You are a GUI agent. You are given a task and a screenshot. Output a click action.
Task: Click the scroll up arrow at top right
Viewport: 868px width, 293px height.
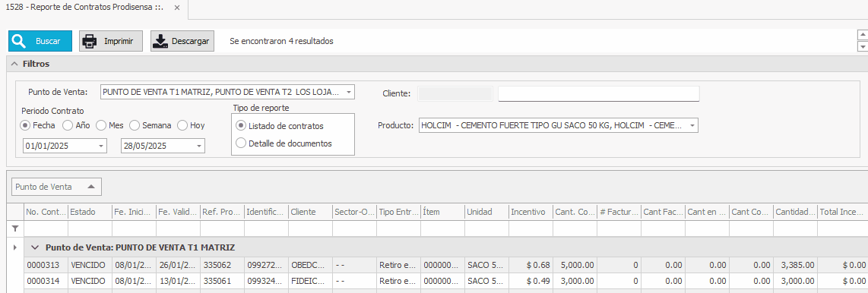[x=862, y=35]
